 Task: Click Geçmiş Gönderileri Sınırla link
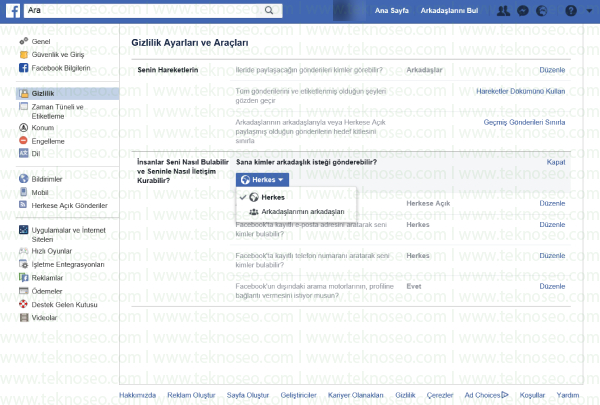524,122
